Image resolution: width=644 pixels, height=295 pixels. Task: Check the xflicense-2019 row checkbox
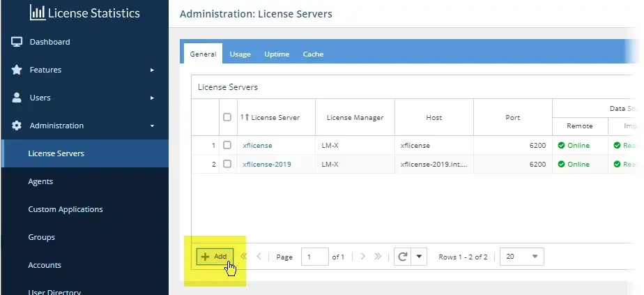[227, 164]
